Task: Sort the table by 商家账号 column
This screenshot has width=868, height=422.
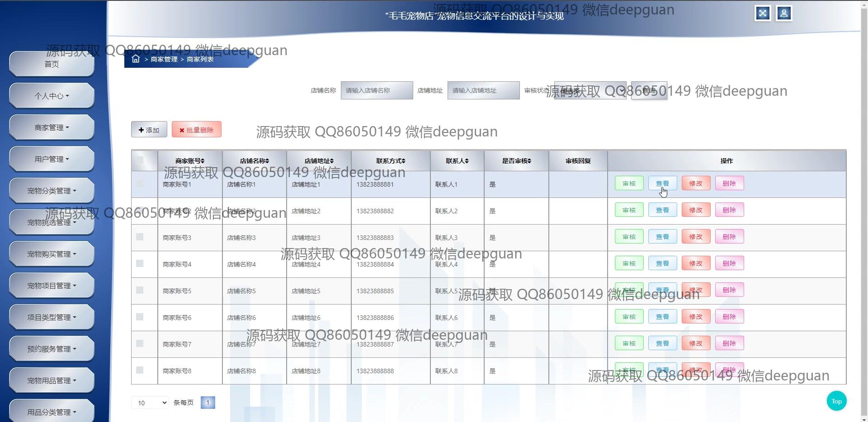Action: pyautogui.click(x=190, y=161)
